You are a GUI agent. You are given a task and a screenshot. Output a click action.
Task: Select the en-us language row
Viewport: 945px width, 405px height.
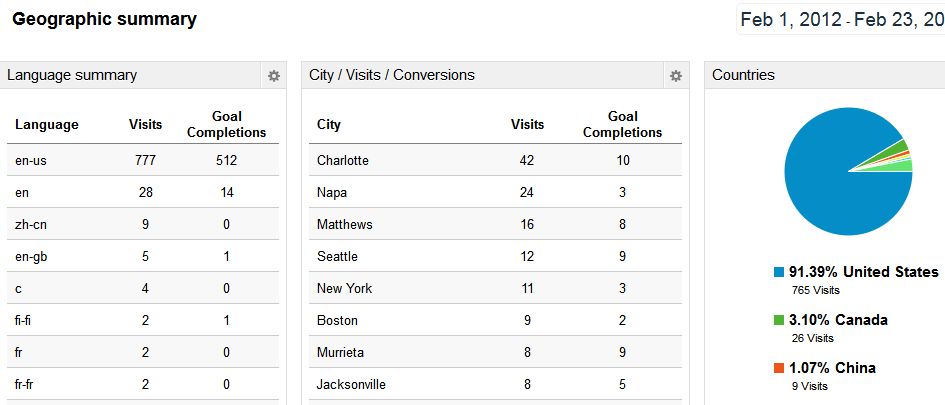[x=143, y=160]
